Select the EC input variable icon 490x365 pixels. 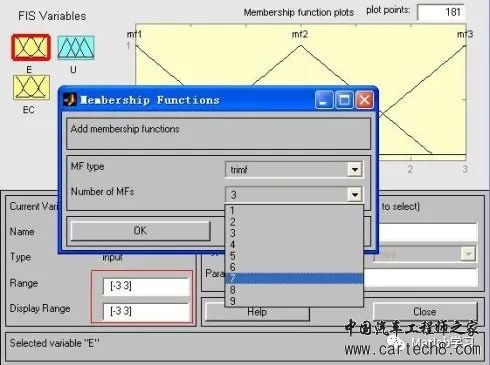[31, 87]
